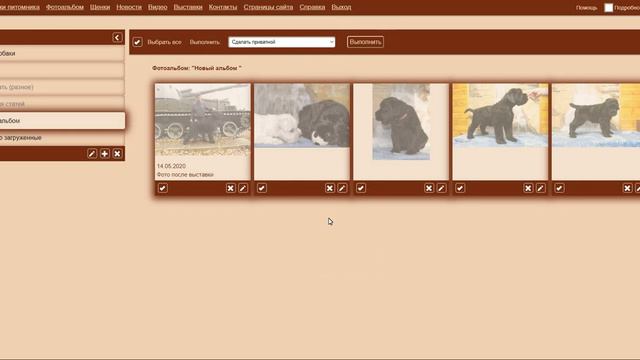Image resolution: width=640 pixels, height=360 pixels.
Task: Open the питомника menu item at far left
Action: pos(20,7)
